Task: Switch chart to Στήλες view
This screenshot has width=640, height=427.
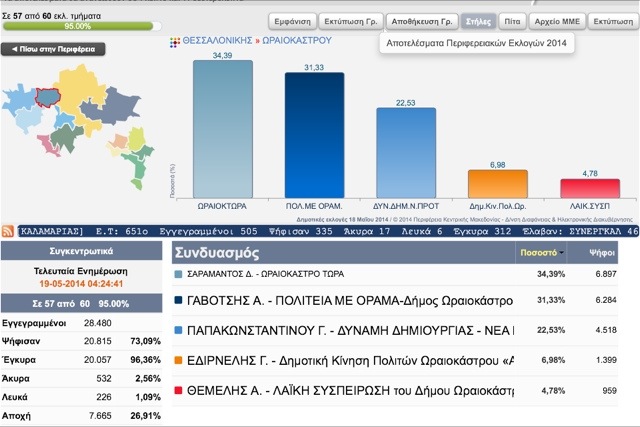Action: (x=478, y=22)
